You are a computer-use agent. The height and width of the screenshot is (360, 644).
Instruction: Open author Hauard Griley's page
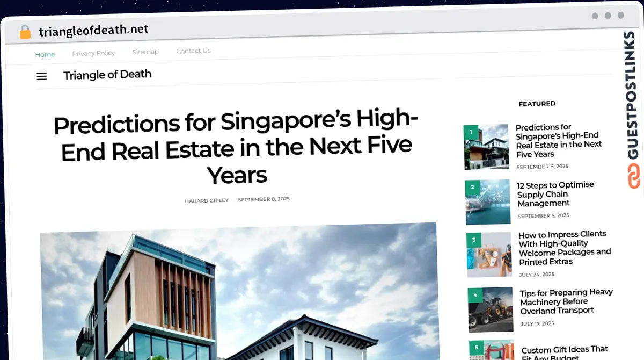[x=207, y=200]
